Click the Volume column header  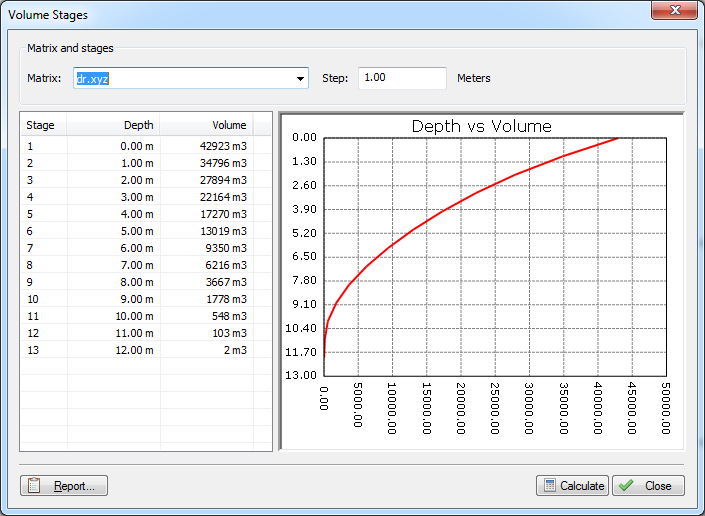(229, 125)
